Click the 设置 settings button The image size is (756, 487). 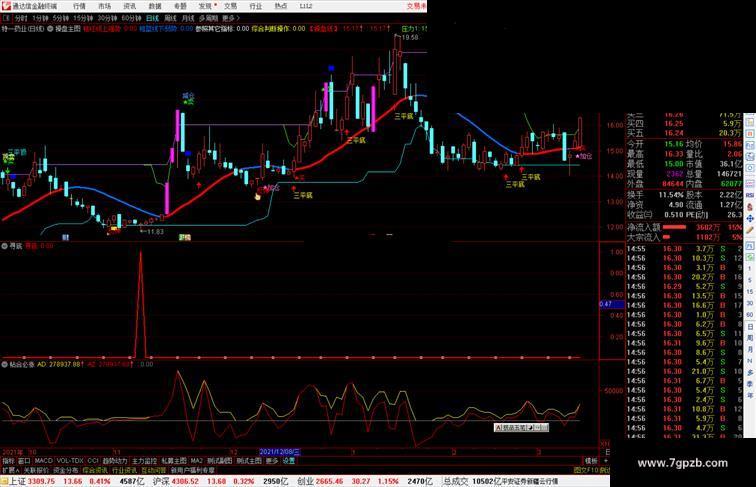pos(288,461)
